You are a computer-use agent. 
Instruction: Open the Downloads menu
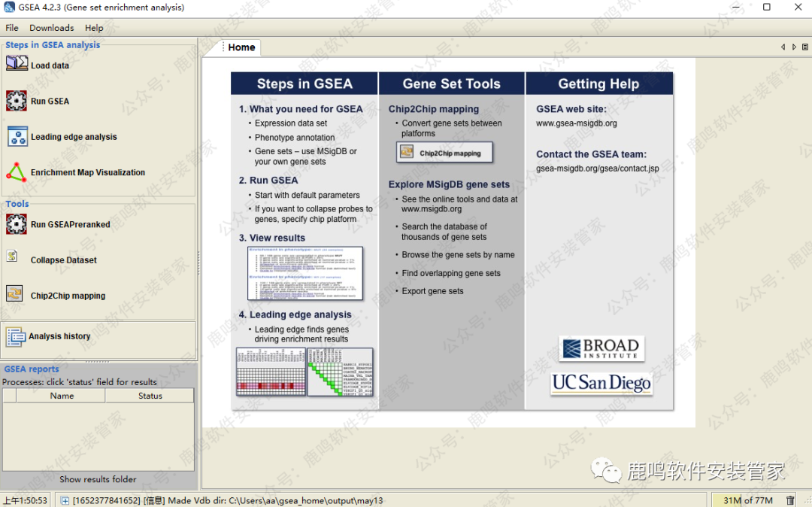(51, 28)
